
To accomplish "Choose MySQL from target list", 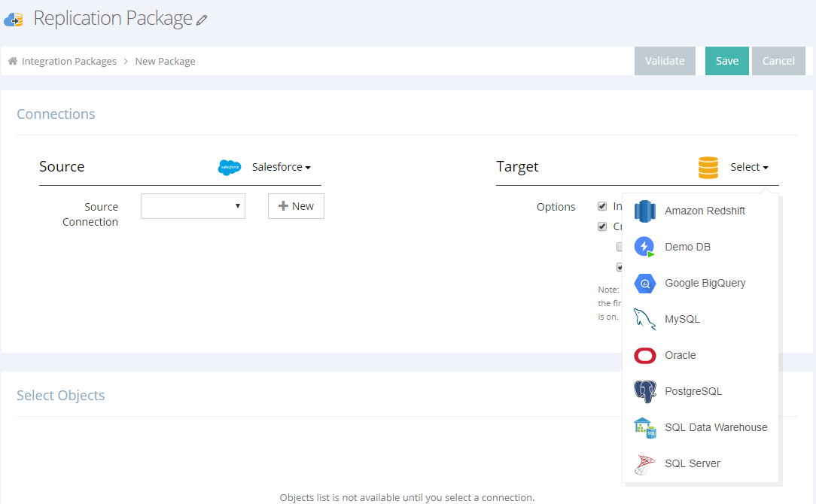I will pyautogui.click(x=700, y=319).
